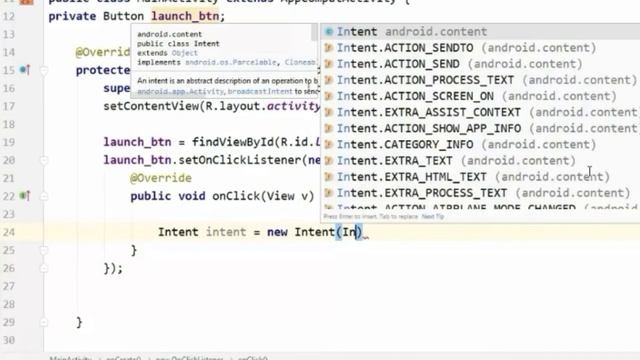The height and width of the screenshot is (360, 640).
Task: Toggle the fold end marker on line 26
Action: click(x=44, y=268)
